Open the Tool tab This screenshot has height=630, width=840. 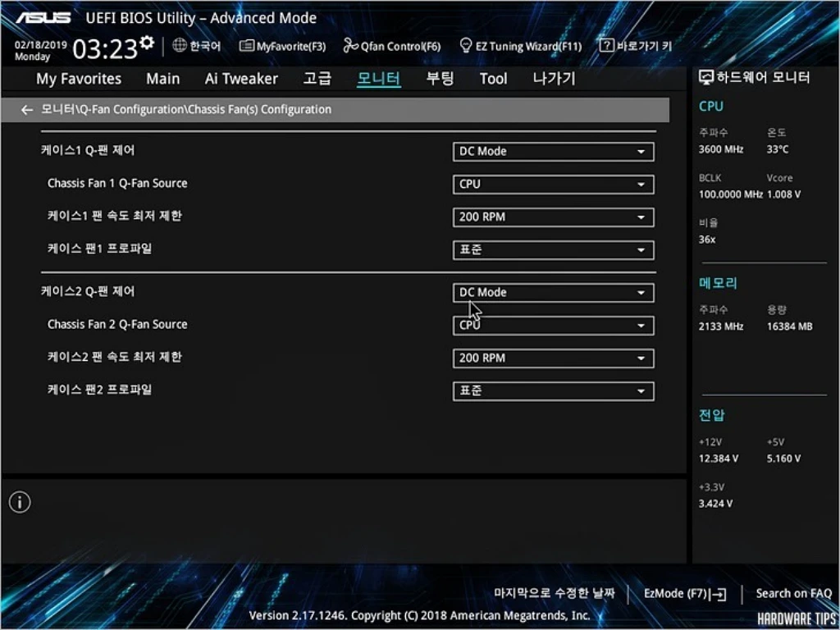(493, 80)
